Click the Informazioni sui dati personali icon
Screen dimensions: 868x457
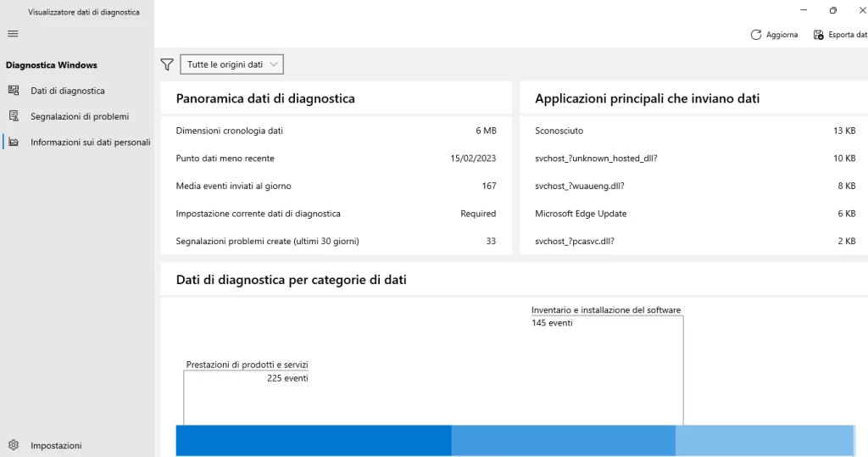click(x=14, y=142)
